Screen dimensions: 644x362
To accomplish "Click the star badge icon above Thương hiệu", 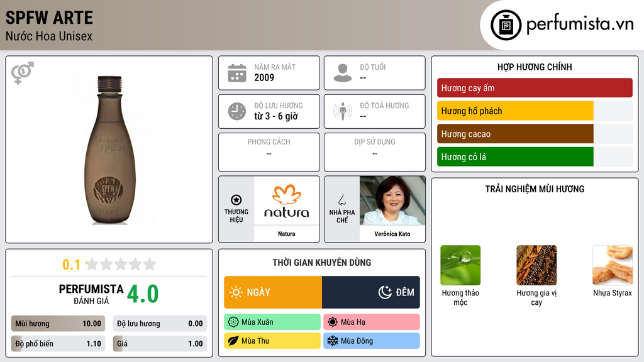I will [x=236, y=200].
